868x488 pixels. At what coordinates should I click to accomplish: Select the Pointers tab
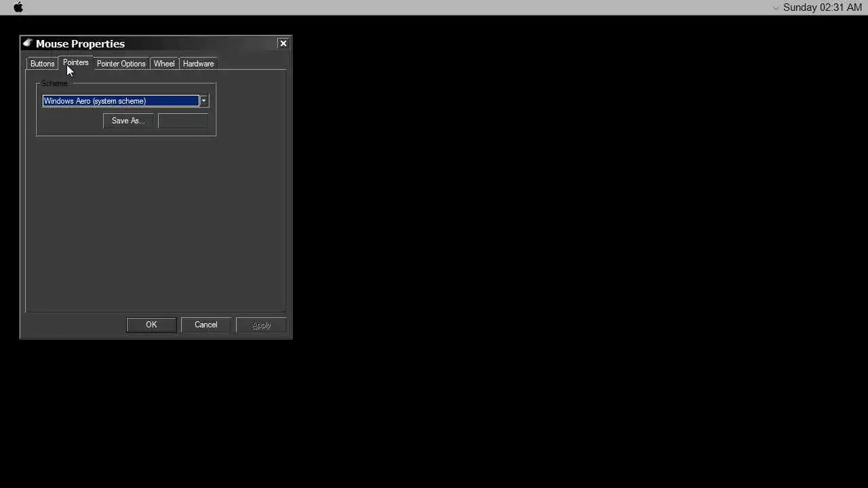tap(75, 62)
